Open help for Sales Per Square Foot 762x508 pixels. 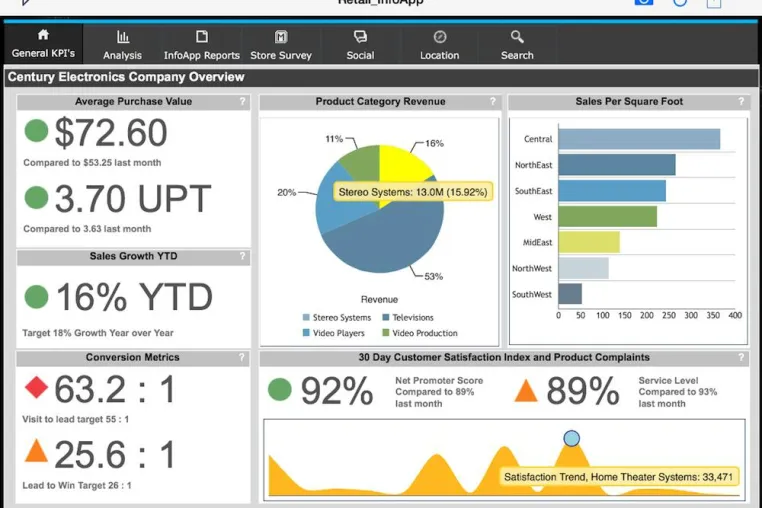tap(741, 102)
